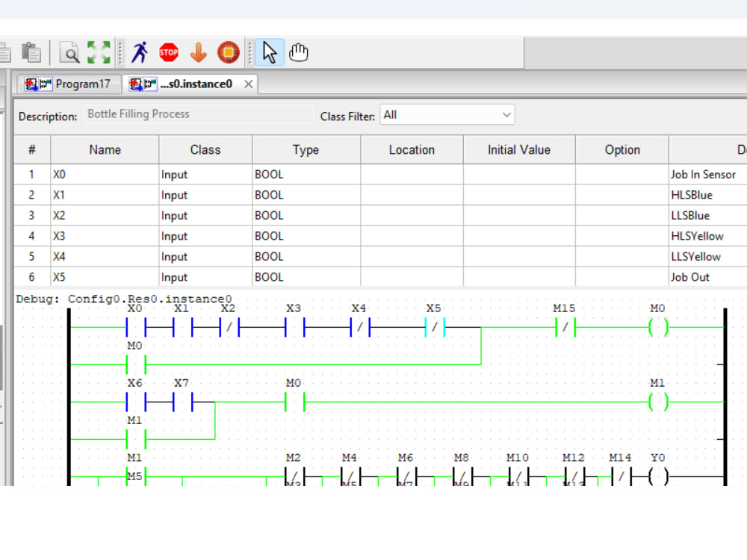This screenshot has width=747, height=560.
Task: Click the Description field showing Bottle Filling Process
Action: tap(198, 114)
